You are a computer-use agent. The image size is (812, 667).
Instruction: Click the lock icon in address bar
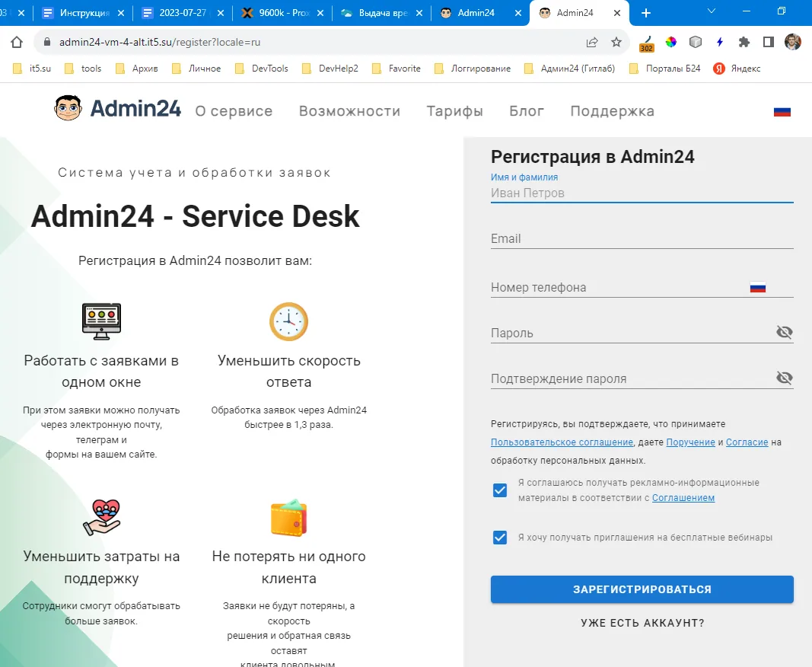tap(47, 42)
